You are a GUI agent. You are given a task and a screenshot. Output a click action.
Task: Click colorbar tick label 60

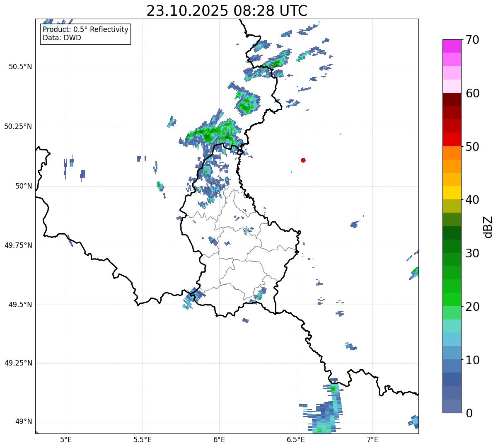coord(472,94)
